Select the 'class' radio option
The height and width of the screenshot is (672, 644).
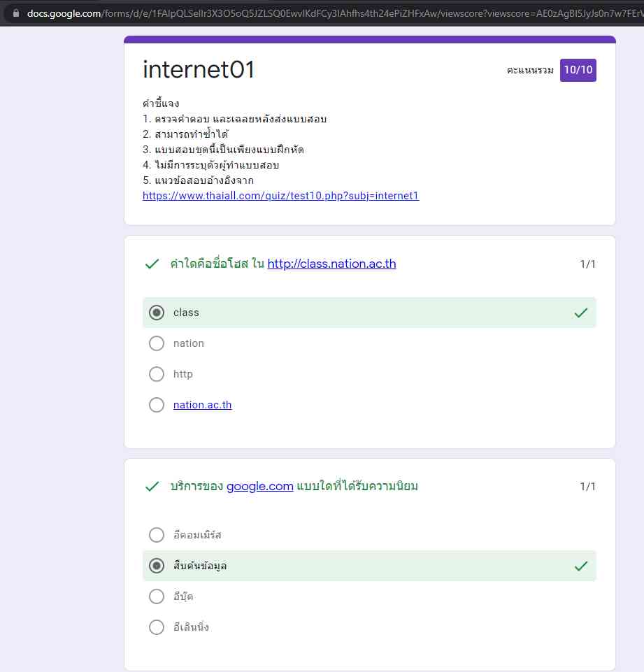point(157,313)
